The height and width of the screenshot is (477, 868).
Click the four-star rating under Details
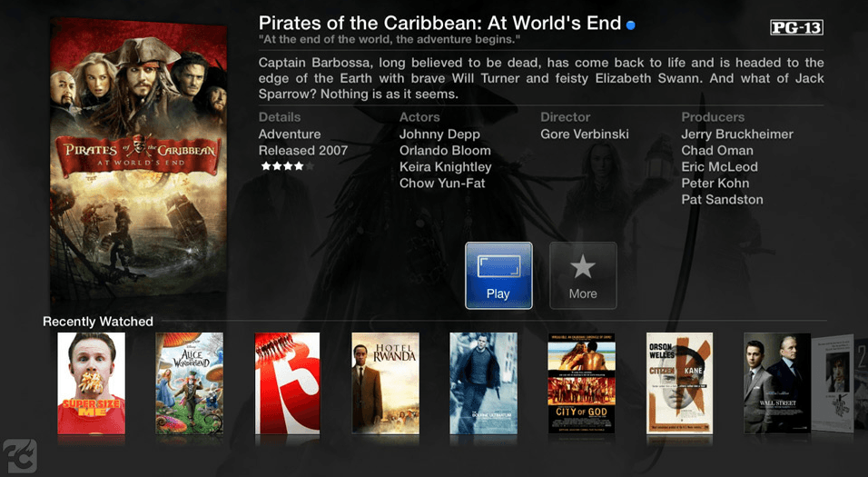point(287,165)
